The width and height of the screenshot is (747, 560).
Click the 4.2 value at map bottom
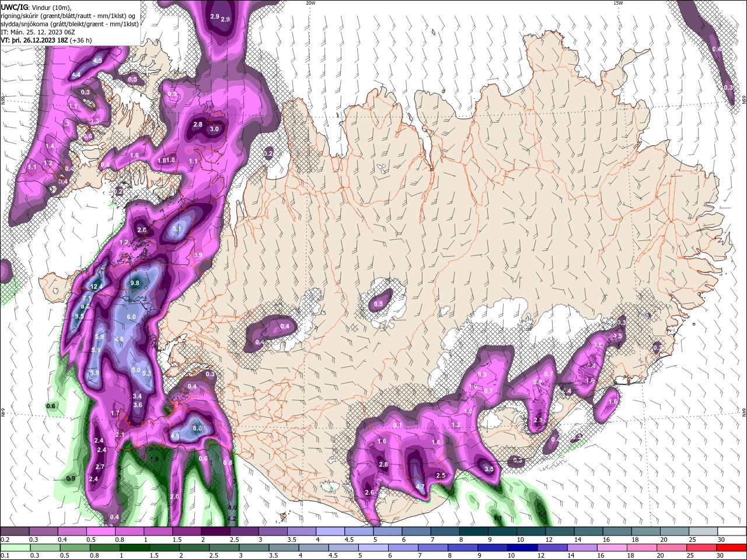(x=231, y=519)
